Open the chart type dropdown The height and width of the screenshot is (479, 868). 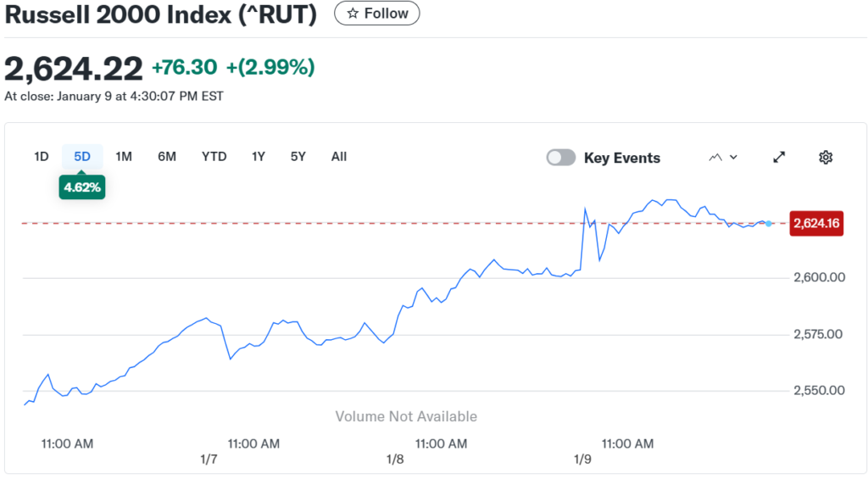tap(723, 157)
